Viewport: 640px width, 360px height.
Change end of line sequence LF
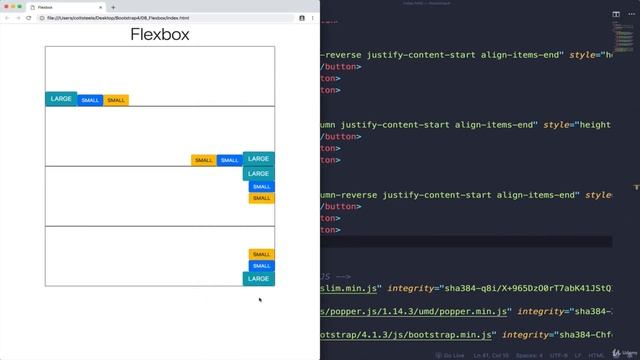point(578,356)
